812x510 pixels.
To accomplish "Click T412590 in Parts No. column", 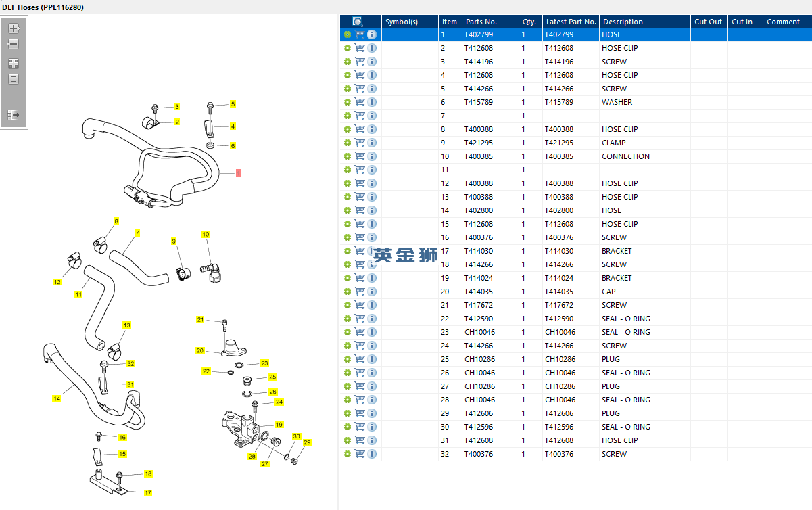I will coord(479,319).
